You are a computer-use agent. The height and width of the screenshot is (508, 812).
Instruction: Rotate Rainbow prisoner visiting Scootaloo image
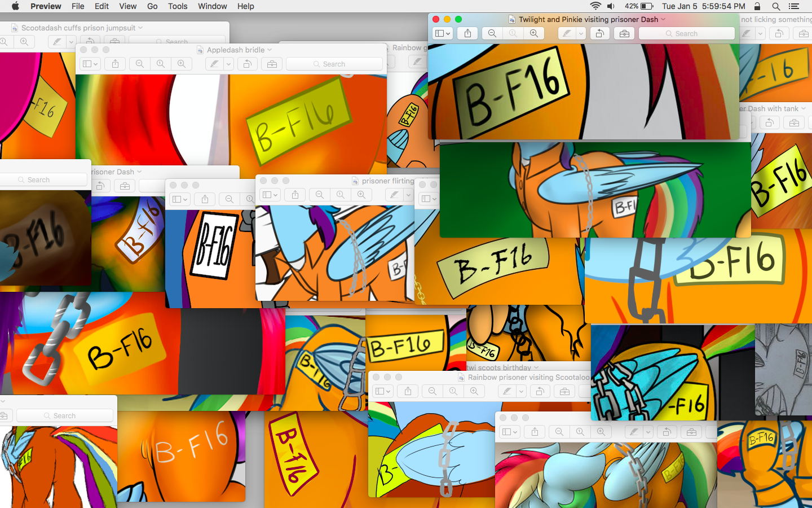tap(540, 391)
